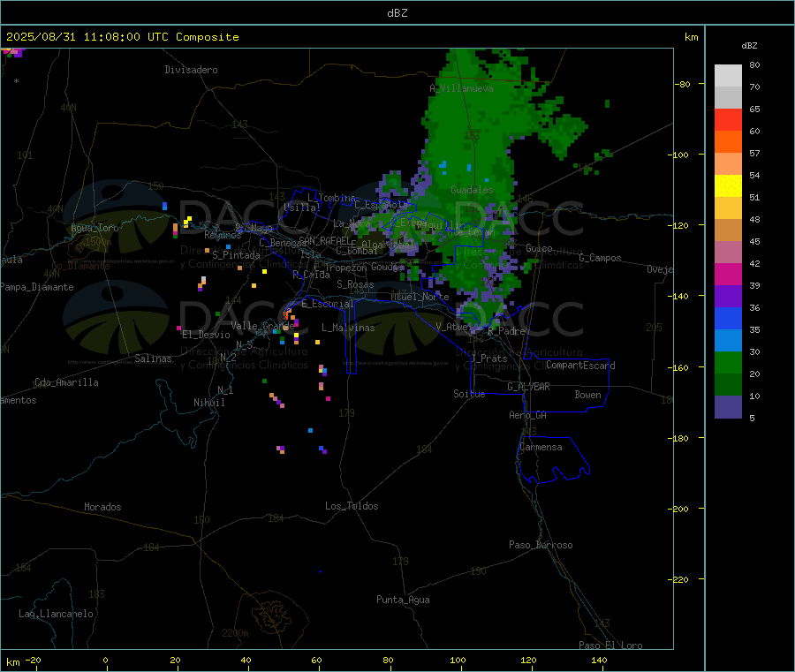Select the "Atuel_Norte" label
Viewport: 795px width, 672px height.
(420, 297)
